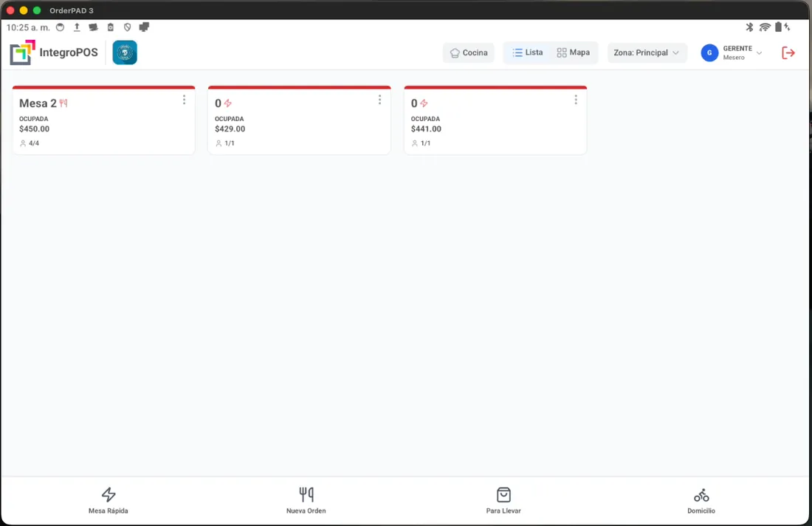The height and width of the screenshot is (526, 812).
Task: Click the upload arrow status icon
Action: (77, 27)
